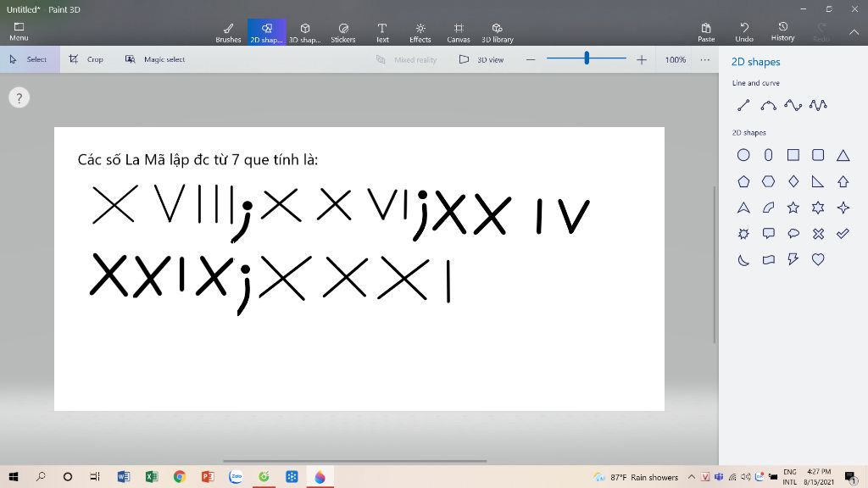868x488 pixels.
Task: Pick the capsule (stadium) shape
Action: click(768, 155)
